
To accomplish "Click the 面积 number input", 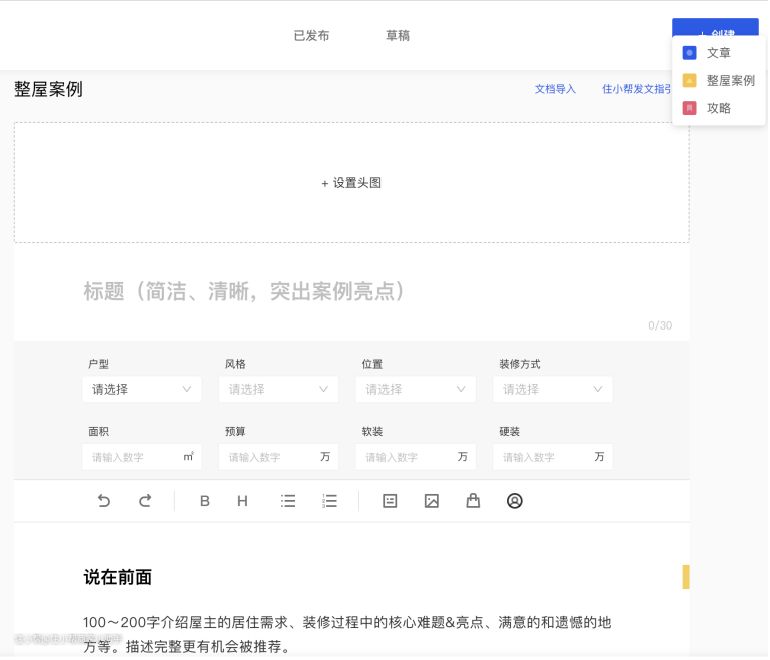I will pos(142,458).
